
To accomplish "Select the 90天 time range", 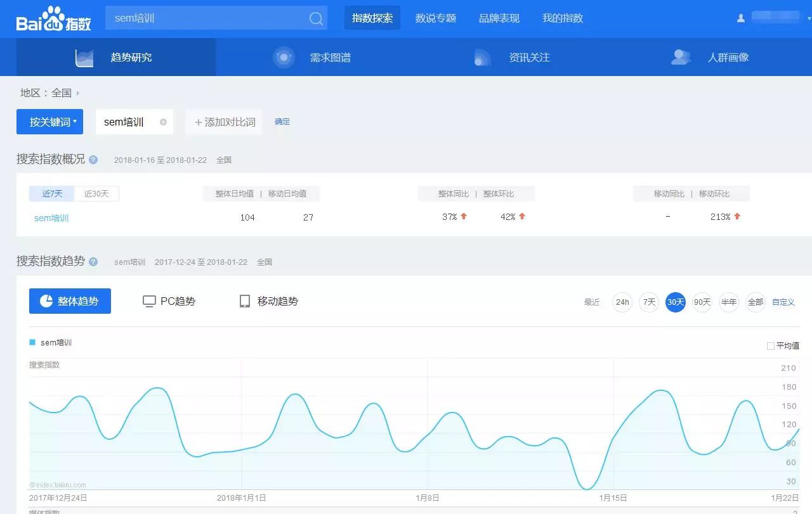I will pyautogui.click(x=702, y=302).
